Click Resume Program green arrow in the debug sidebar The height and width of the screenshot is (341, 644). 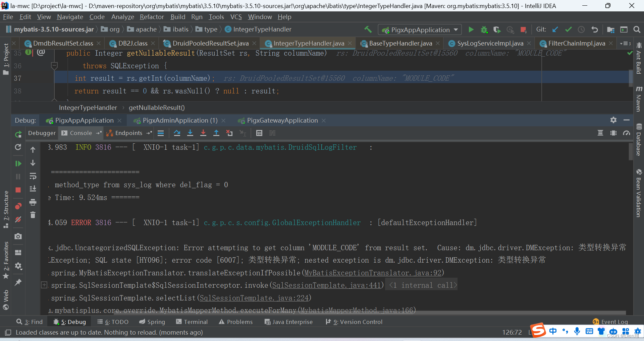18,163
